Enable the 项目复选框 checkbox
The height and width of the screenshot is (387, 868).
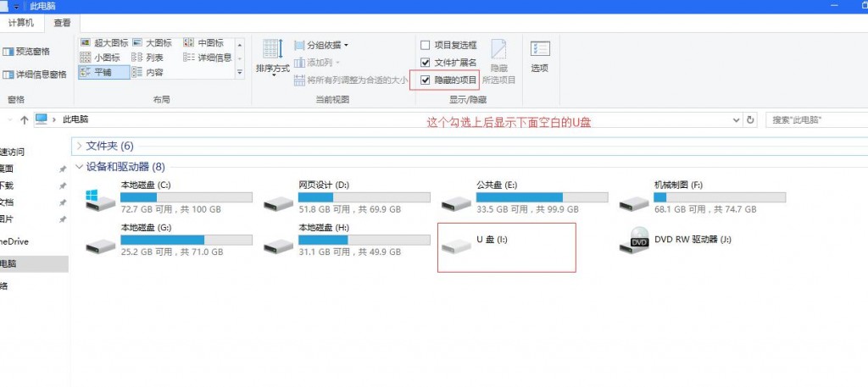click(x=426, y=45)
